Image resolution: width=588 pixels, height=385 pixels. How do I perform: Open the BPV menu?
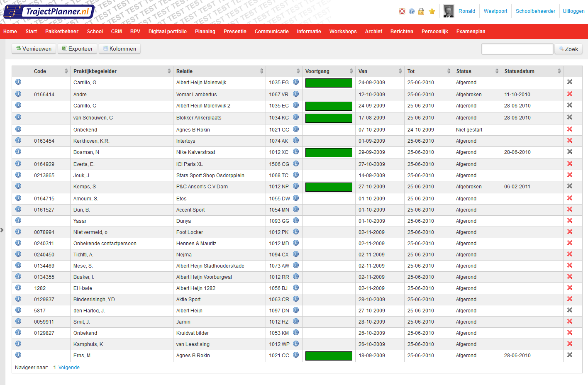[135, 32]
